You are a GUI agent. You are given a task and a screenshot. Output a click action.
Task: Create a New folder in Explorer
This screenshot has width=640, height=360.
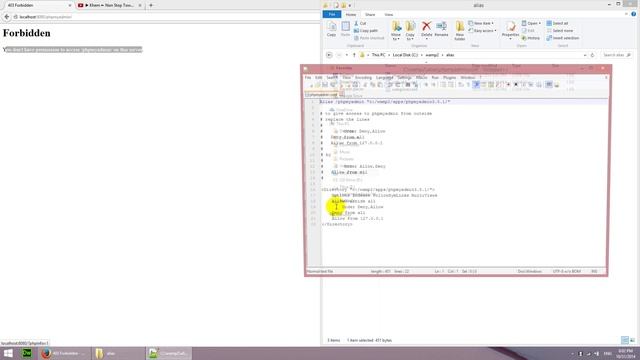click(x=460, y=31)
